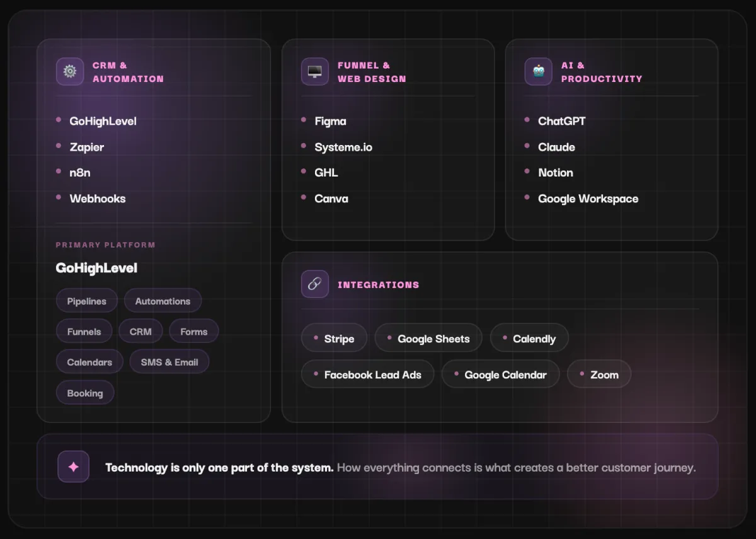Click the robot icon beside AI & Productivity
Viewport: 756px width, 539px height.
point(539,71)
